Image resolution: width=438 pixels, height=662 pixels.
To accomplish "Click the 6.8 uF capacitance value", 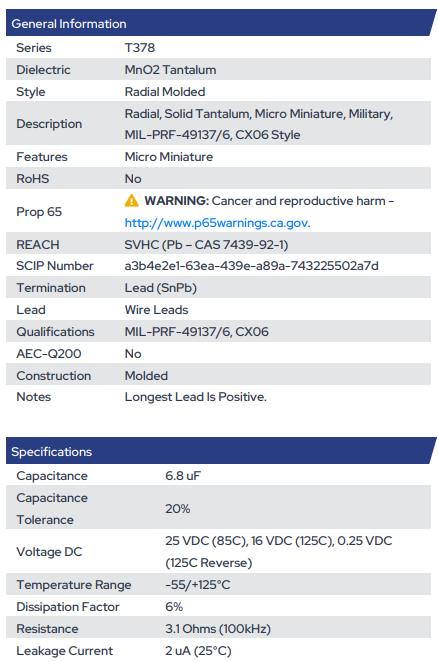I will click(x=183, y=476).
